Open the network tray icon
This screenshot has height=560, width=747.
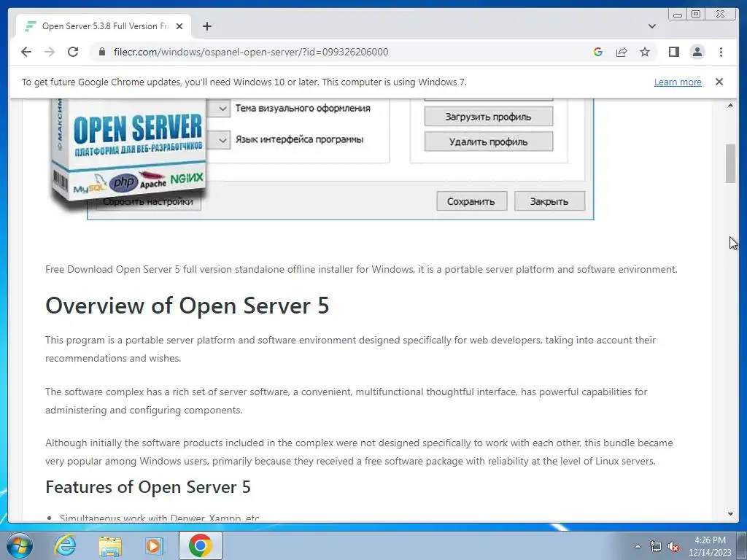[656, 547]
